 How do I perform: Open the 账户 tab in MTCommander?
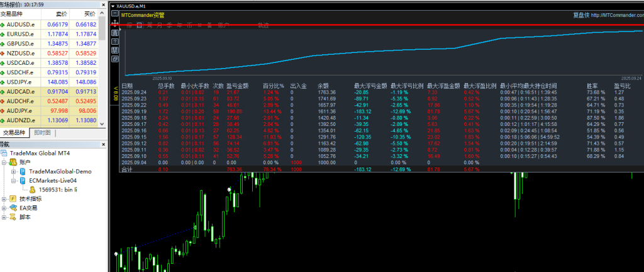pyautogui.click(x=223, y=25)
